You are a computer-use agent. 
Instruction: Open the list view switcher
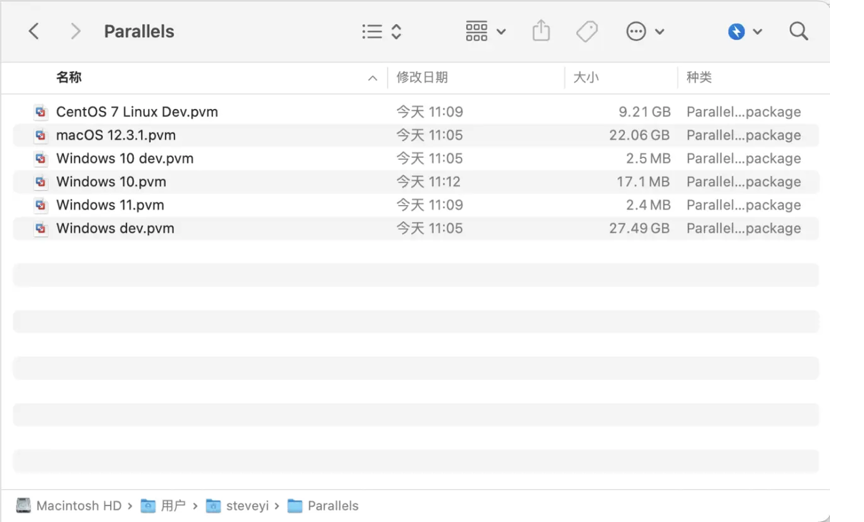pyautogui.click(x=382, y=31)
